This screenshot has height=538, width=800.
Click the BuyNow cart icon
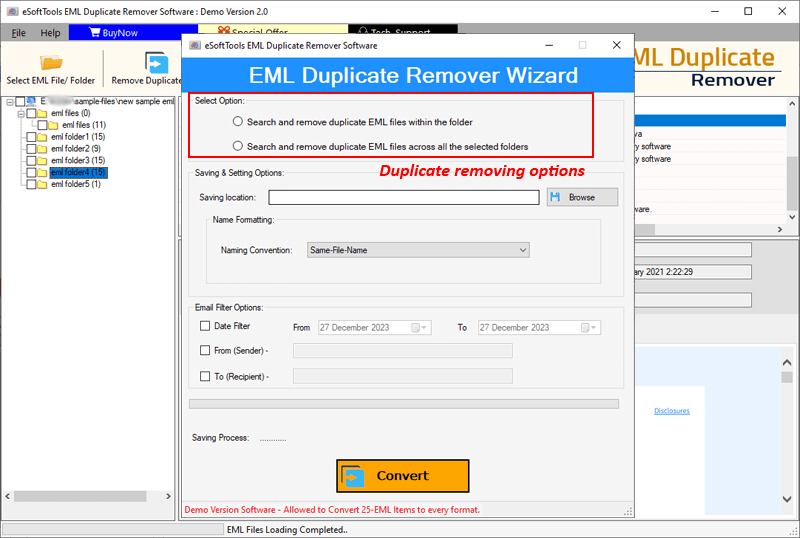[94, 32]
